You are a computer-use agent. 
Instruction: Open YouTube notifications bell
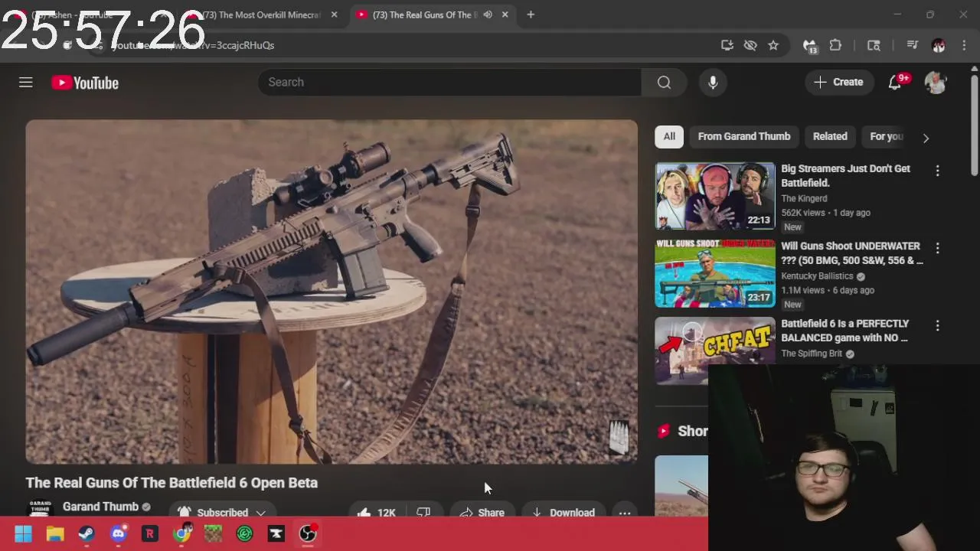coord(895,82)
